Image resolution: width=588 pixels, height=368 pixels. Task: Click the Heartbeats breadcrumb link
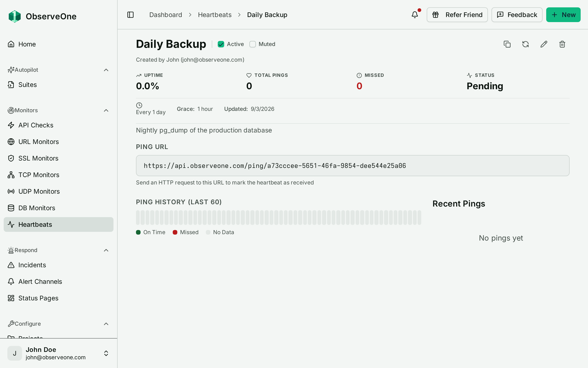[215, 15]
